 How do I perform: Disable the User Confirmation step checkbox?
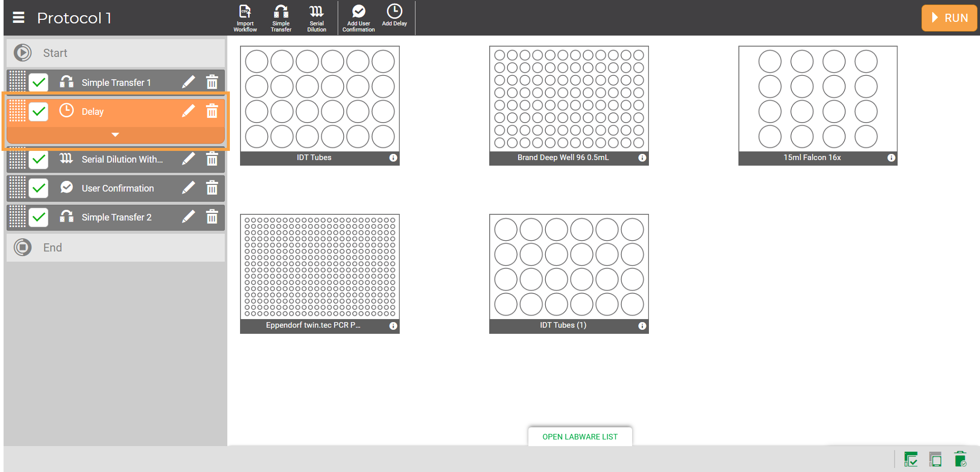point(39,188)
